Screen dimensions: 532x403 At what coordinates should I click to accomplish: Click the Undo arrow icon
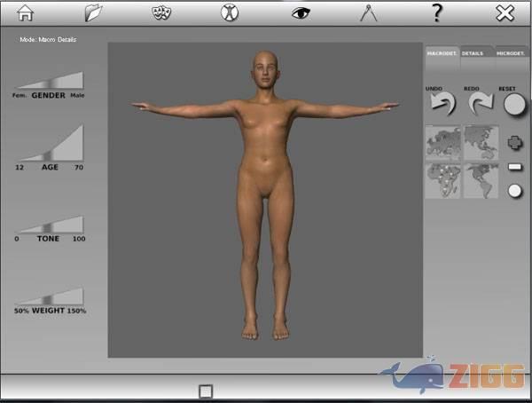[x=442, y=106]
